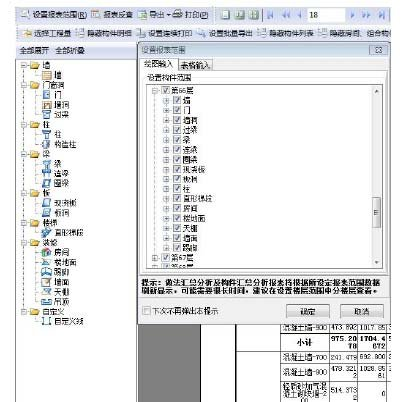
Task: Uncheck 墙 under 第66层
Action: click(177, 100)
